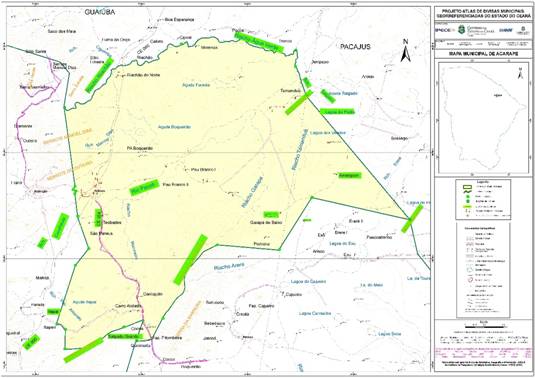
Task: Click the north arrow inside the inset map
Action: (x=520, y=73)
